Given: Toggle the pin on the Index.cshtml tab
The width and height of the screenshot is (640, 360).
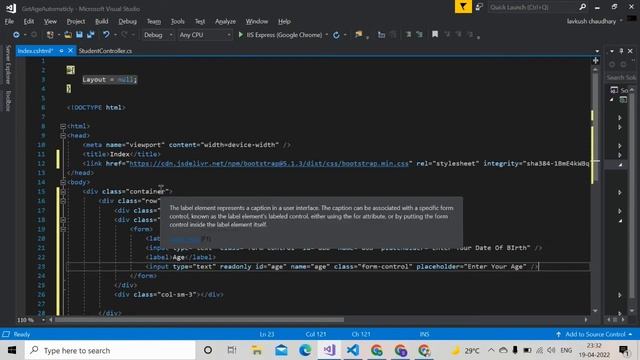Looking at the screenshot, I should coord(61,51).
